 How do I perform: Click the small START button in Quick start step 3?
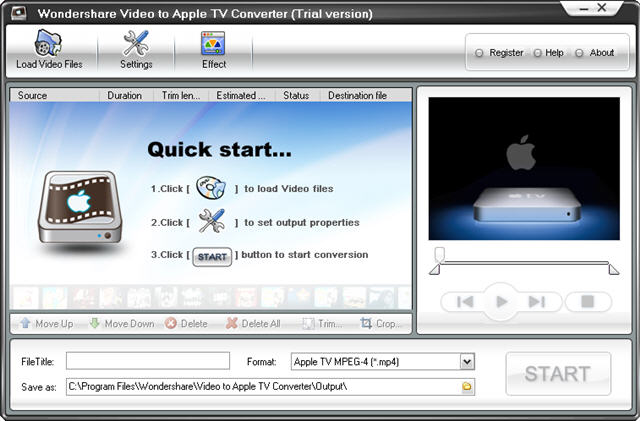coord(212,257)
